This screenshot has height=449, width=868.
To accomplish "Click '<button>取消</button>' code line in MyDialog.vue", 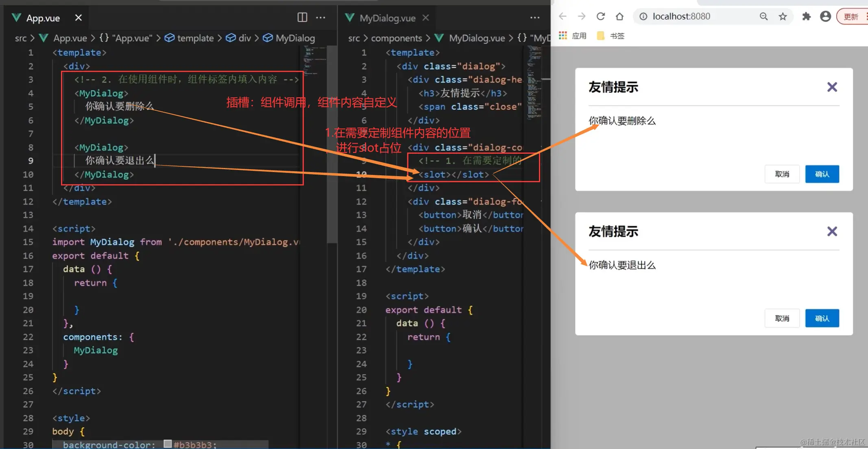I will click(471, 215).
